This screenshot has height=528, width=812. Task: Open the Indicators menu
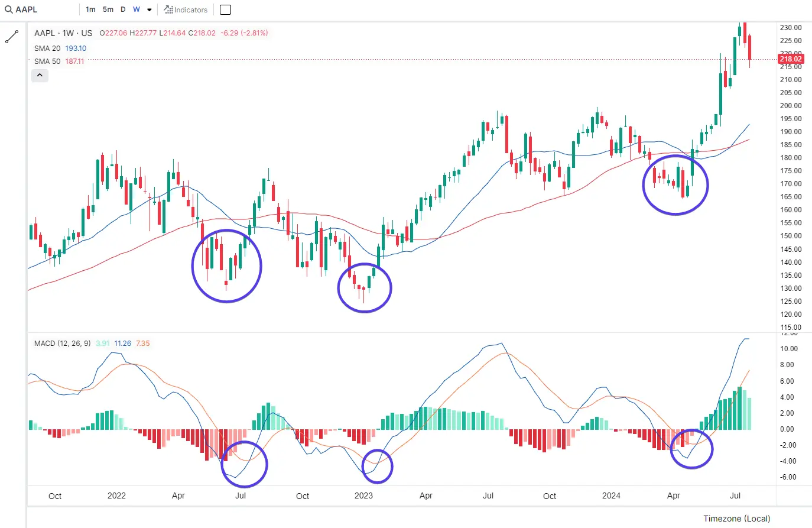coord(186,9)
